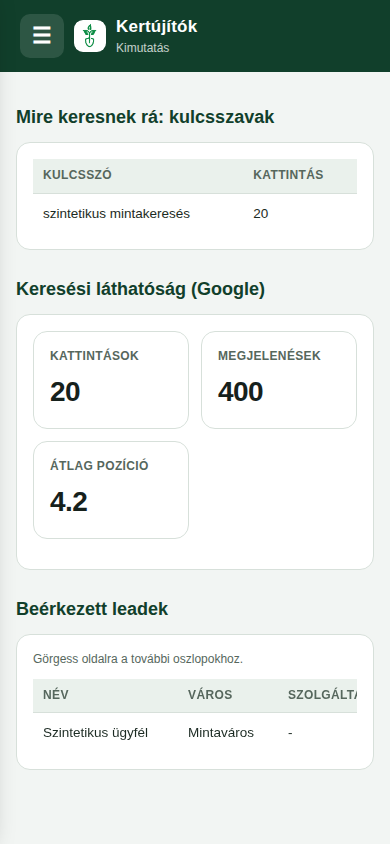Open the Megjelenések stat card

pyautogui.click(x=279, y=380)
